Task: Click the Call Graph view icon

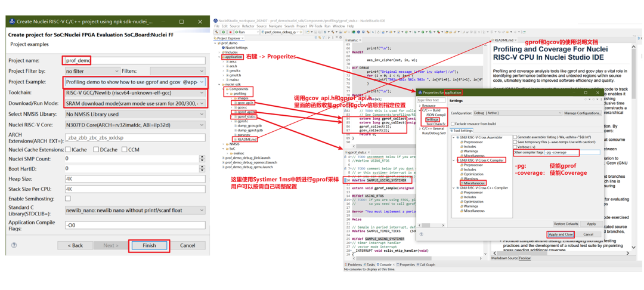Action: [419, 265]
